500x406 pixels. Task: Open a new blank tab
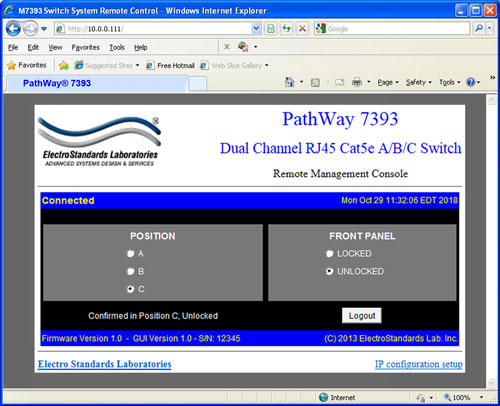click(198, 84)
